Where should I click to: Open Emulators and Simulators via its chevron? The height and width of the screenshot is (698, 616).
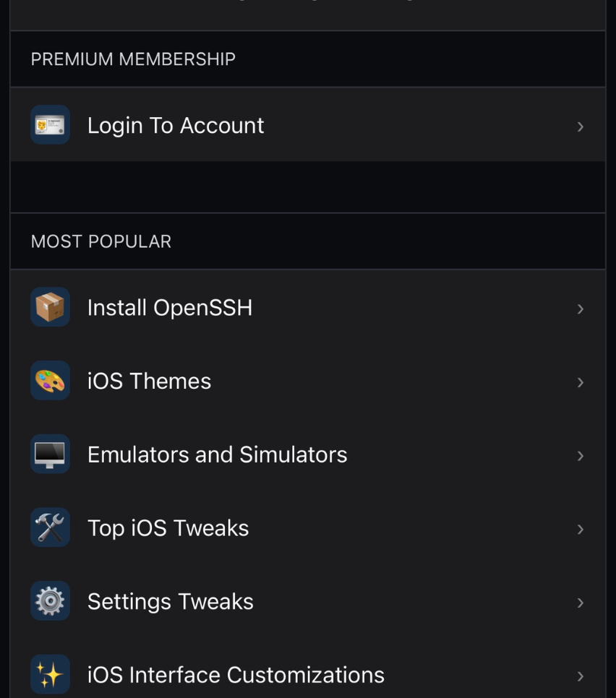[x=580, y=456]
